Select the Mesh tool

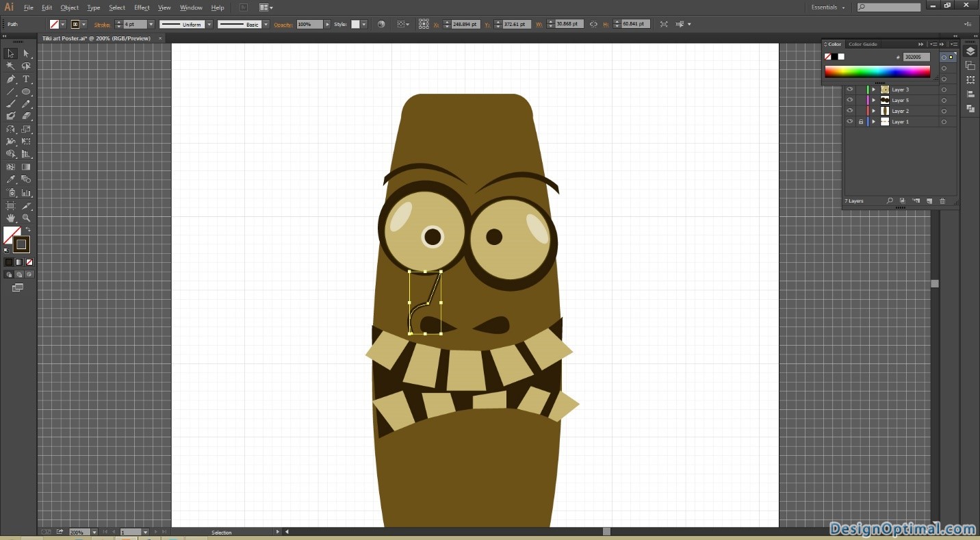[x=10, y=167]
